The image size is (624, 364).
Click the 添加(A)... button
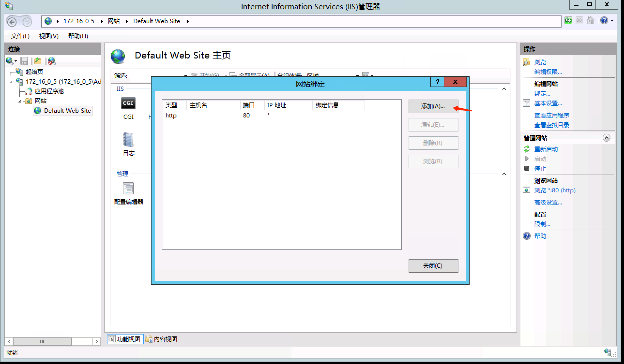point(433,106)
